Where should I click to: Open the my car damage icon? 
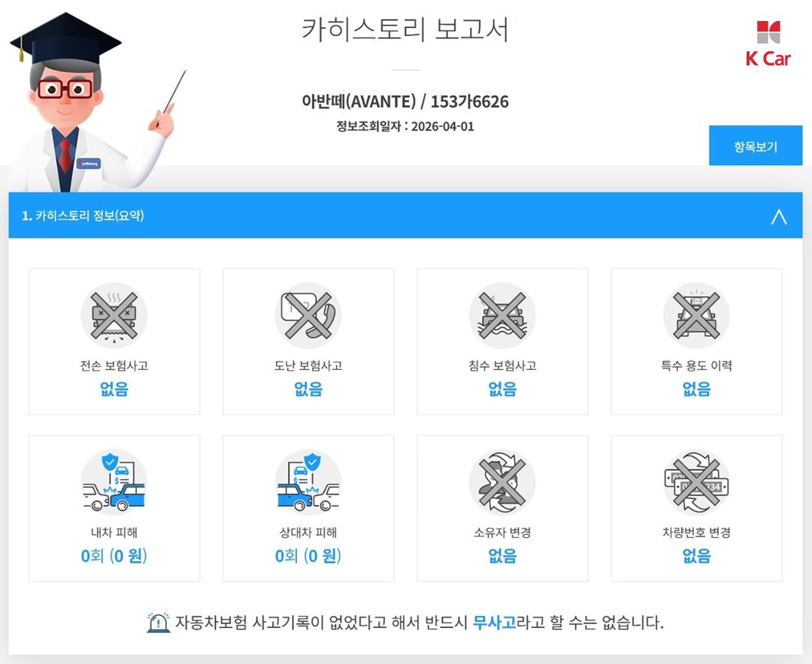point(114,482)
